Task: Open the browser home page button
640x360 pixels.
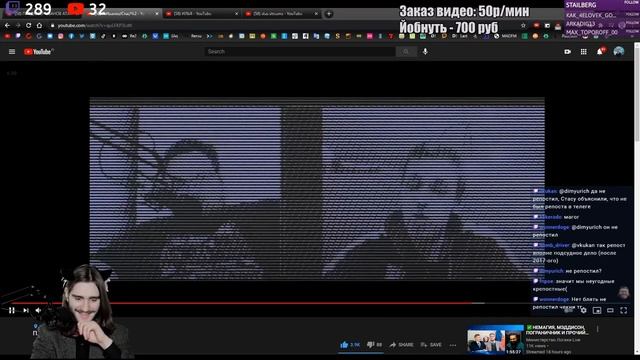Action: pyautogui.click(x=39, y=25)
